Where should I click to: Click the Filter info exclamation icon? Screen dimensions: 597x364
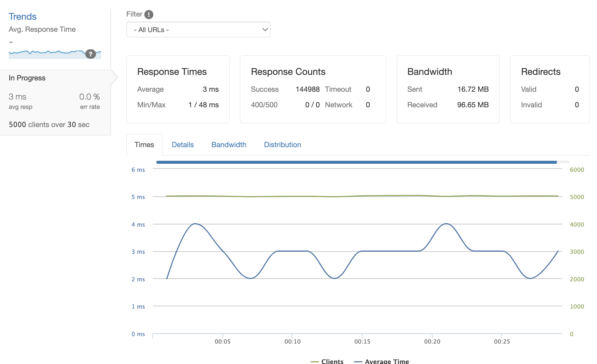[149, 14]
